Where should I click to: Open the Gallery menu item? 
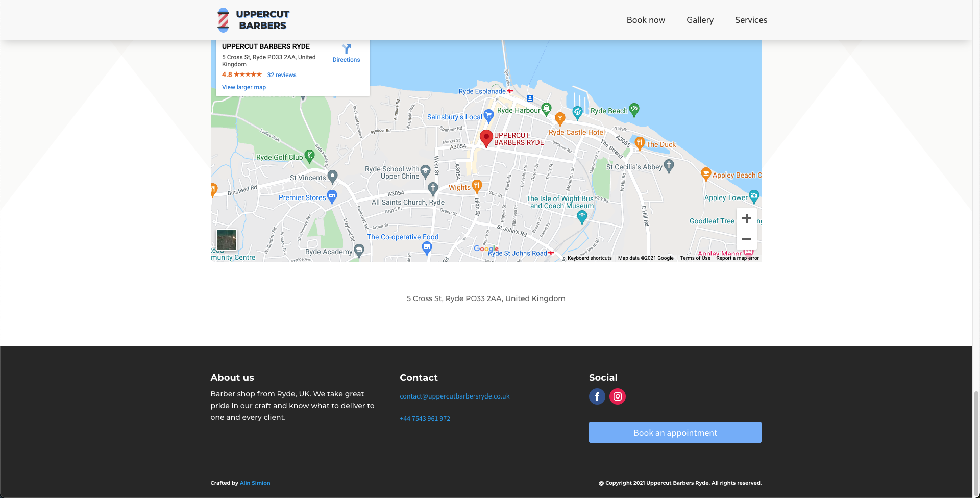[x=700, y=20]
